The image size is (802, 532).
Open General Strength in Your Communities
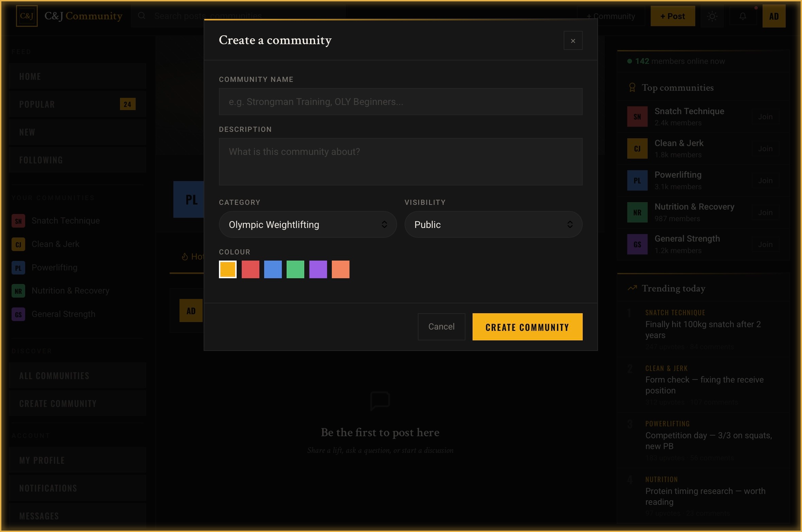(x=78, y=314)
